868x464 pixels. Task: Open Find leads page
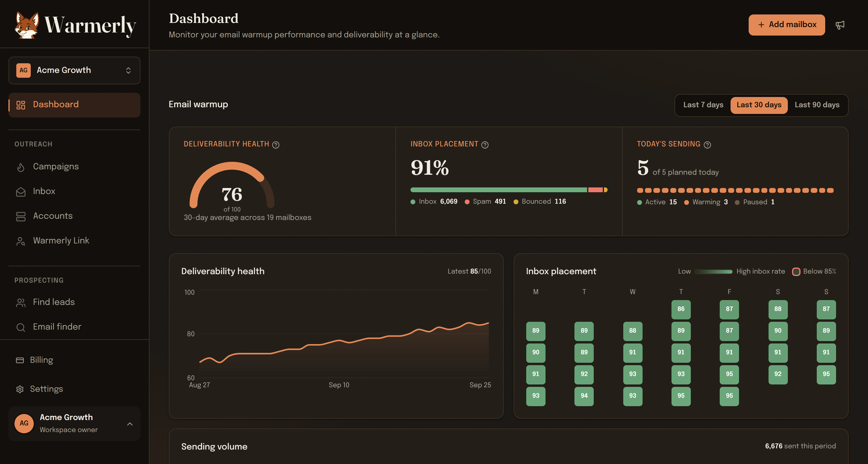click(74, 302)
